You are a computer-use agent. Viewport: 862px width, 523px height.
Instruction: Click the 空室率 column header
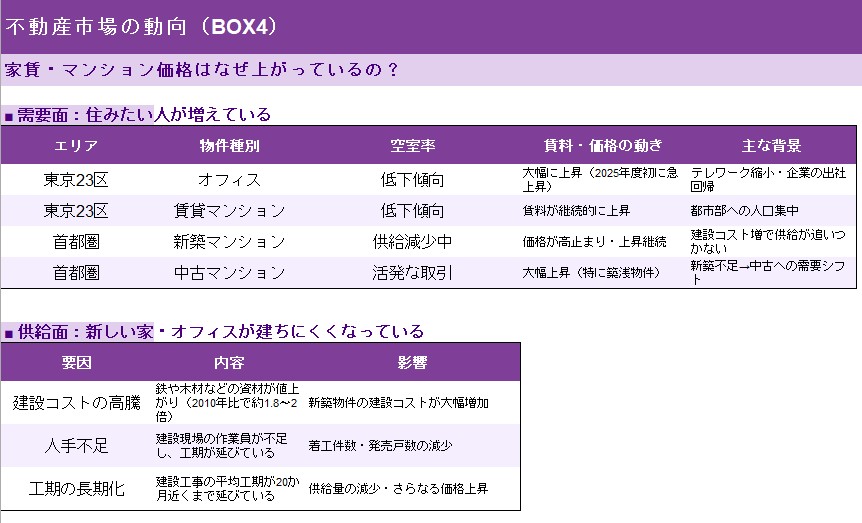pyautogui.click(x=412, y=146)
